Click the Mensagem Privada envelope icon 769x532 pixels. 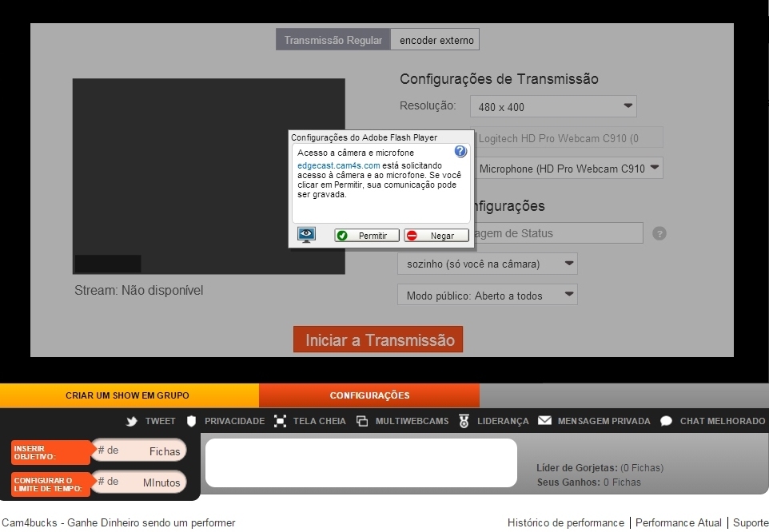(544, 421)
